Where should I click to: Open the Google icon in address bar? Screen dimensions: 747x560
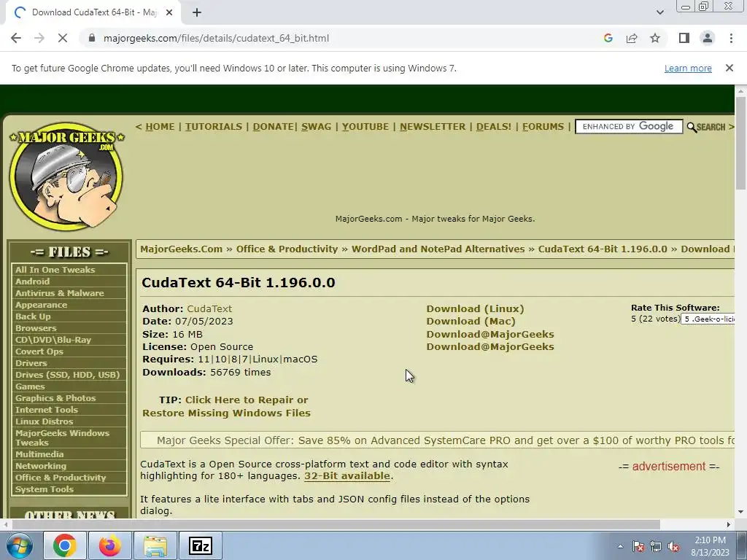click(x=608, y=38)
